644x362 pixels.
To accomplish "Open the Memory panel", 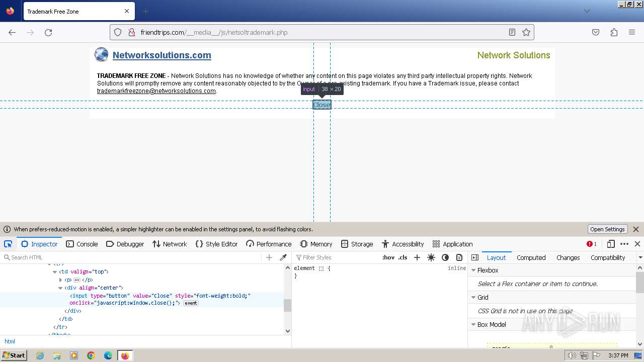I will (x=316, y=244).
